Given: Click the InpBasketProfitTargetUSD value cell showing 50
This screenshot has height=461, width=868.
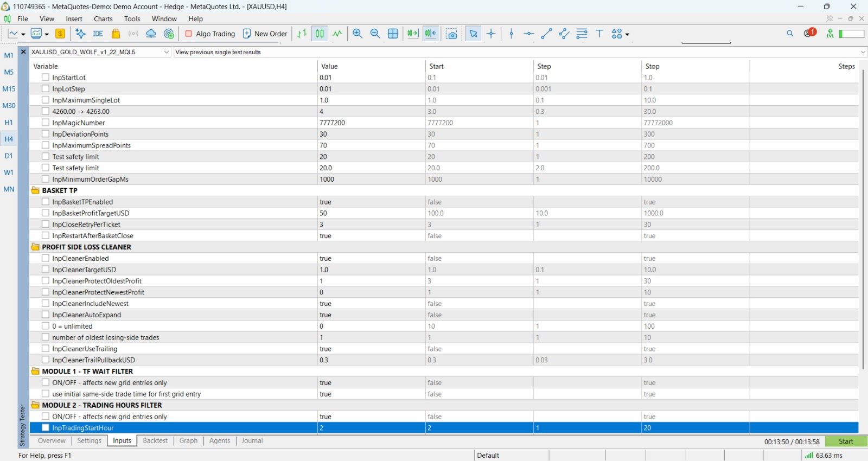Looking at the screenshot, I should [x=372, y=213].
